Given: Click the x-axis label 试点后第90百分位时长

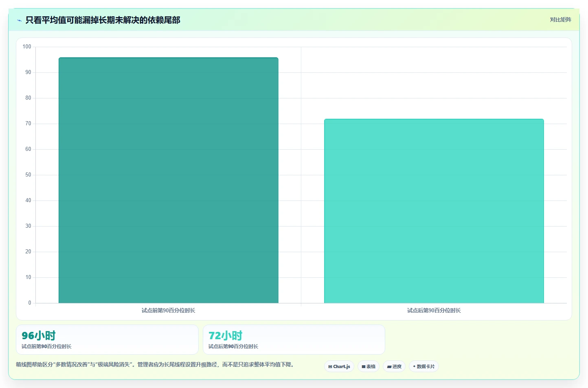Looking at the screenshot, I should 434,310.
